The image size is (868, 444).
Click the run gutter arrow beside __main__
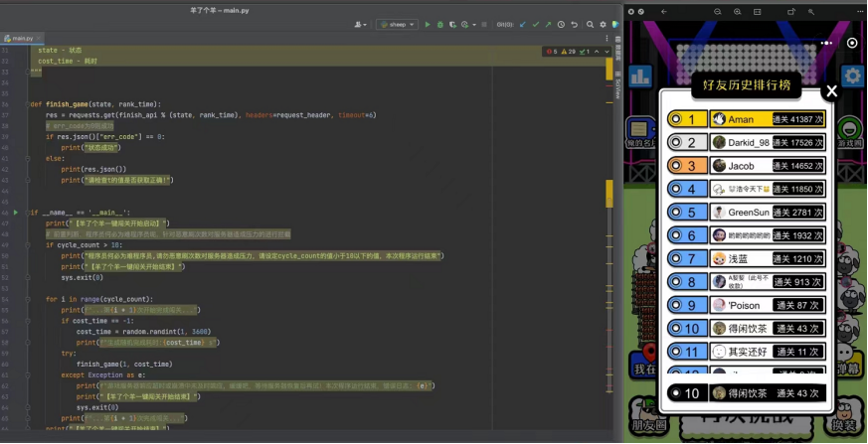[x=17, y=212]
